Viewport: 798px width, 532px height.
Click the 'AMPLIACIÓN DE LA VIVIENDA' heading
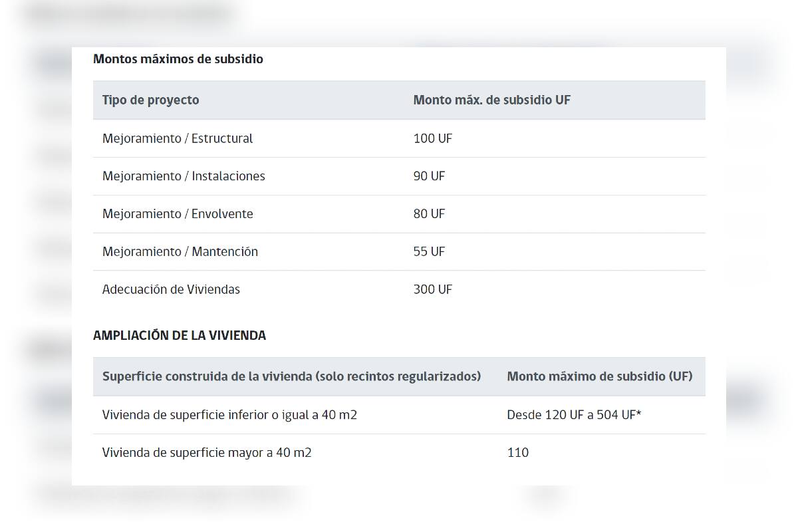(180, 336)
